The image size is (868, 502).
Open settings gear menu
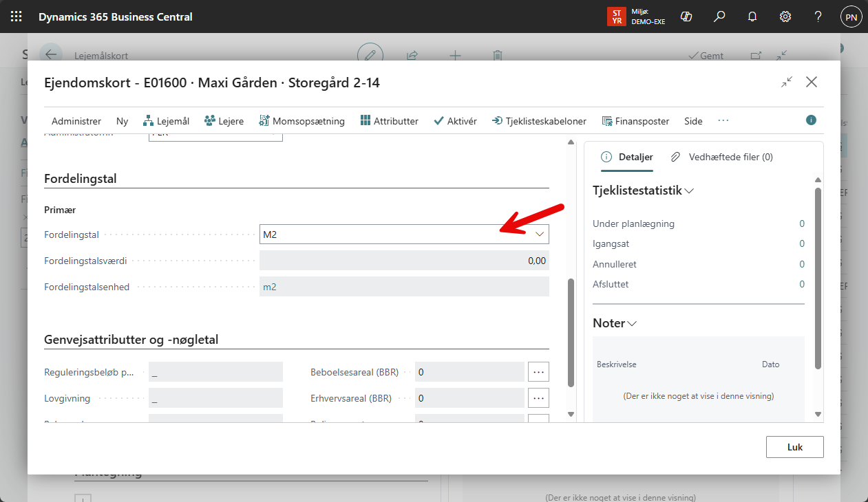tap(785, 17)
